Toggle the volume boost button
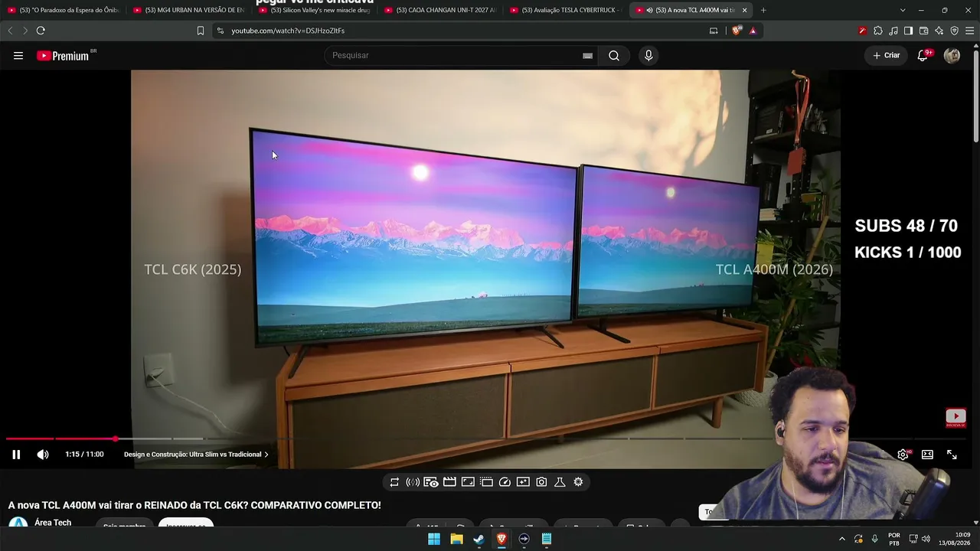This screenshot has height=551, width=980. 413,482
